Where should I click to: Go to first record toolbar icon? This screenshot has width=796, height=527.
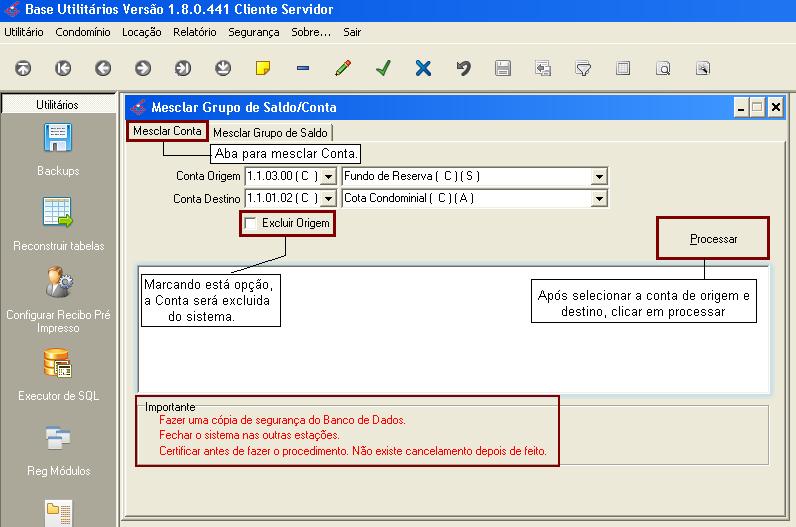(63, 68)
